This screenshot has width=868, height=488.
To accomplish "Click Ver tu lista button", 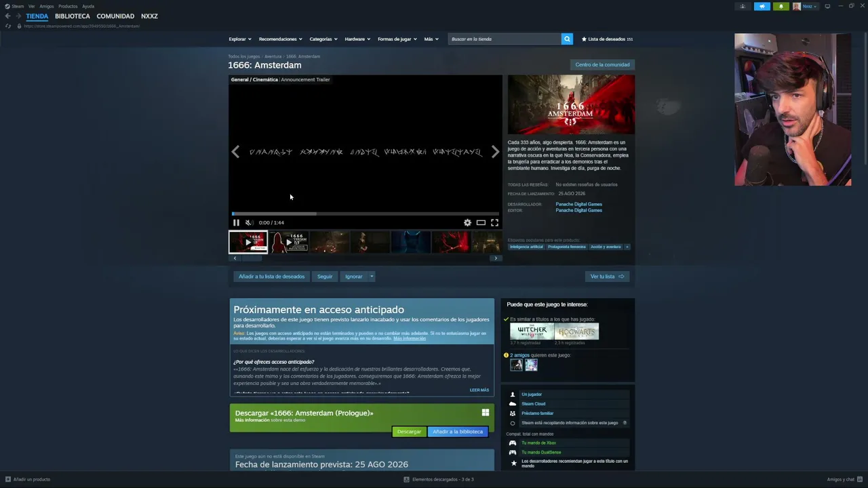I will coord(607,277).
